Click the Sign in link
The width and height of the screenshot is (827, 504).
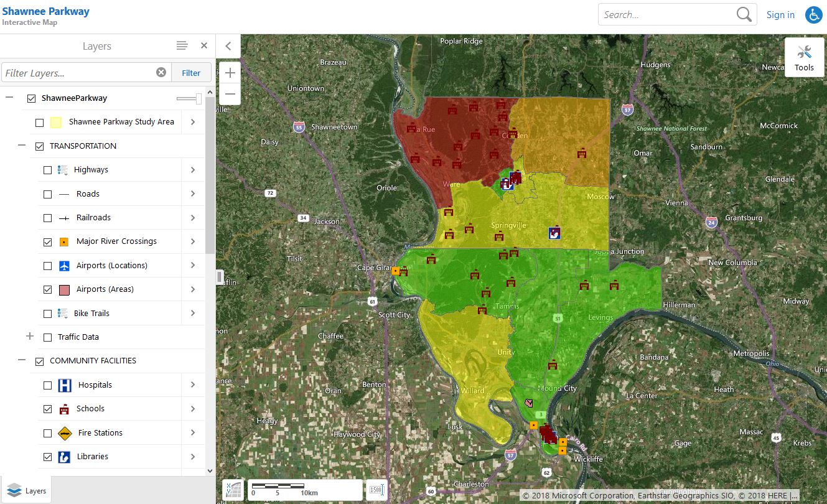pos(780,15)
